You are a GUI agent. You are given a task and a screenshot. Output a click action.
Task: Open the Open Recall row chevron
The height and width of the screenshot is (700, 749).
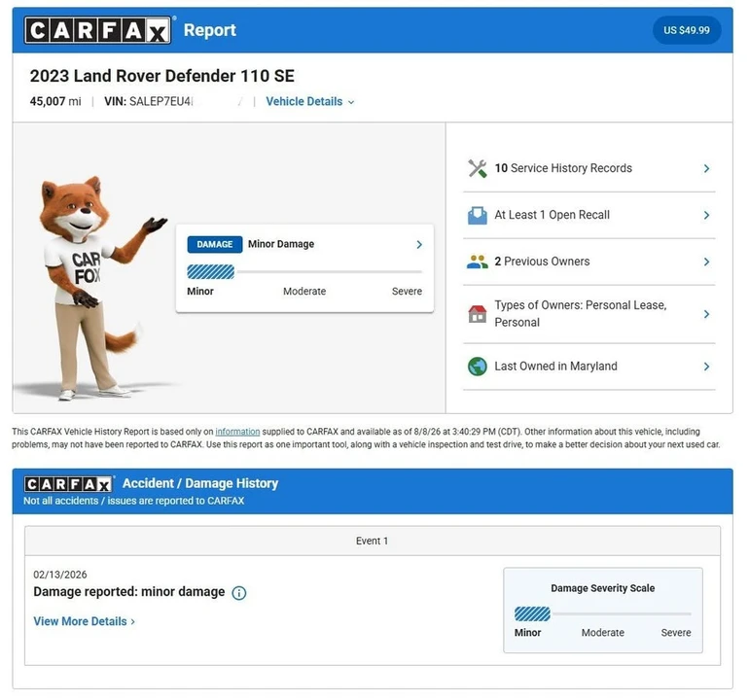coord(706,216)
